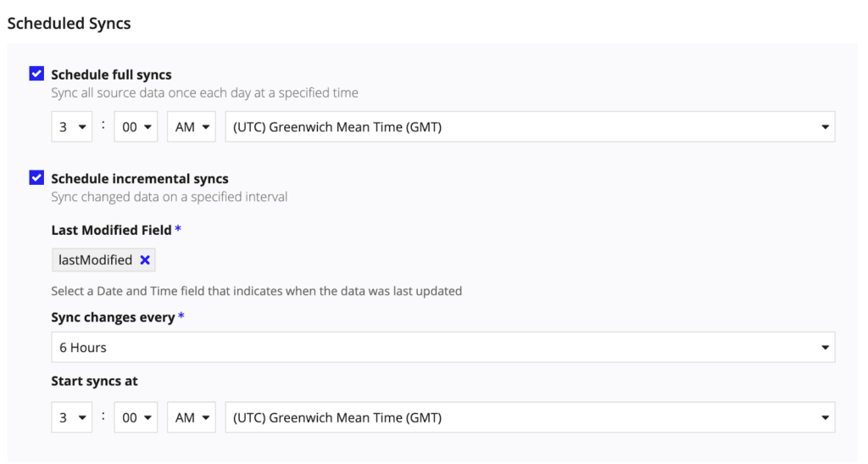Uncheck the Schedule full syncs checkbox
The width and height of the screenshot is (868, 464).
36,74
